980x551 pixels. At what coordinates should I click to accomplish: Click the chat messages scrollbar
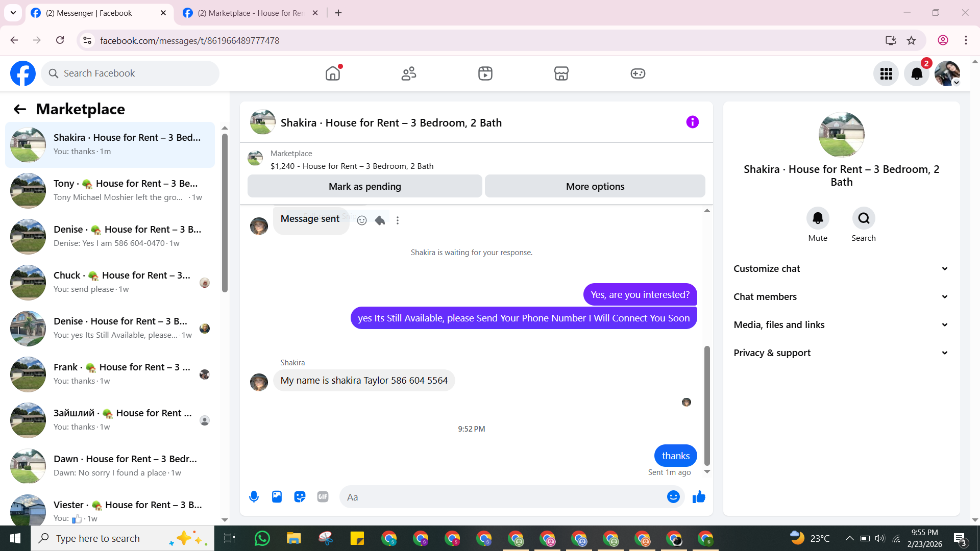(707, 406)
